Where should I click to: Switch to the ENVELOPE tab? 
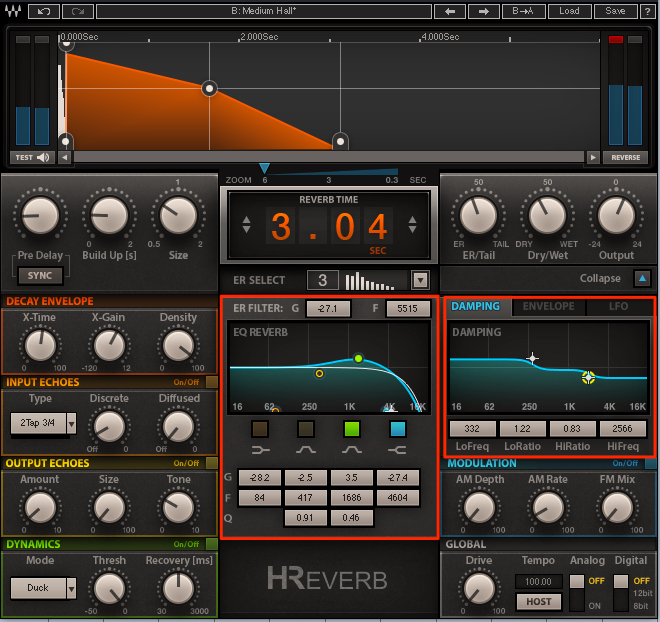coord(548,306)
